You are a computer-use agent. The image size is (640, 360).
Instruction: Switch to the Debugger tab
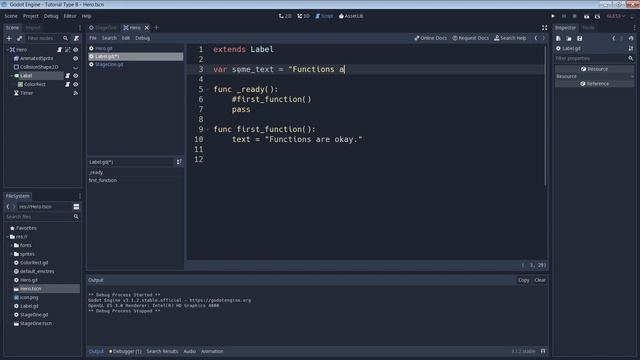point(125,351)
